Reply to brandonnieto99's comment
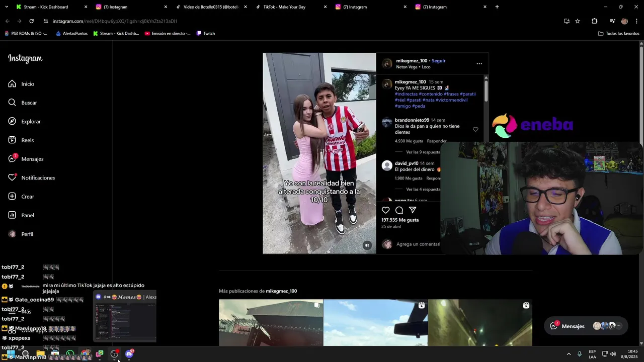This screenshot has width=644, height=362. (x=436, y=141)
